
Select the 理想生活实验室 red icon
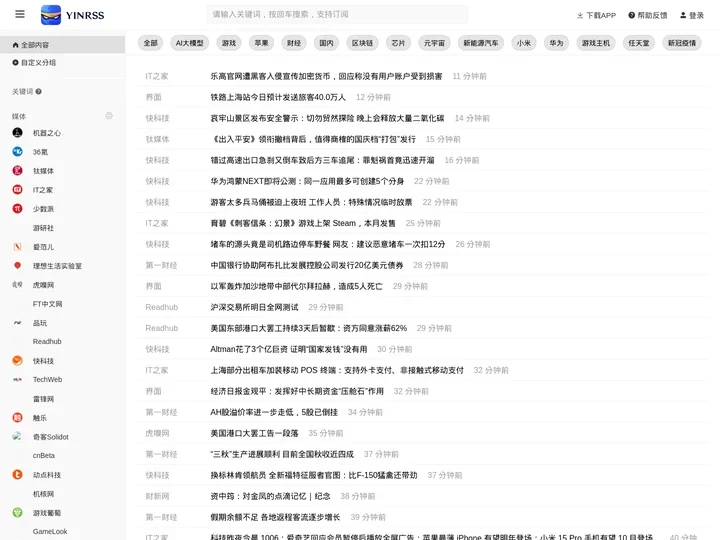coord(17,265)
